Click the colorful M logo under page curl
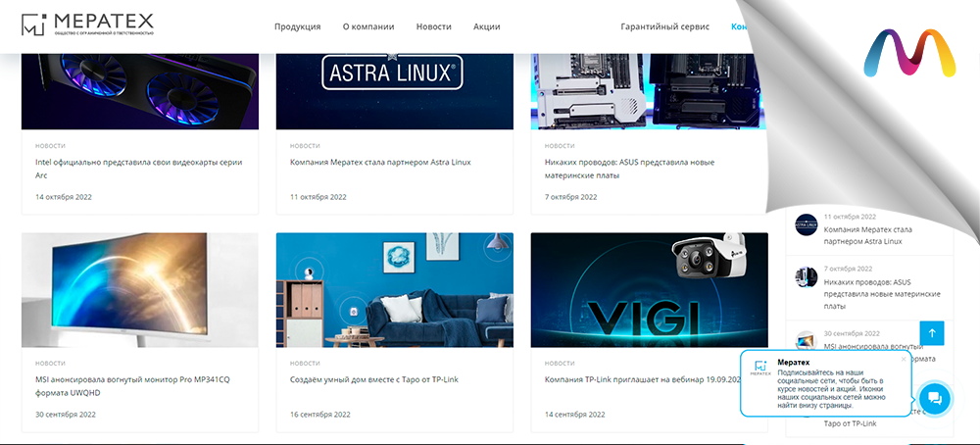The width and height of the screenshot is (980, 445). [909, 53]
